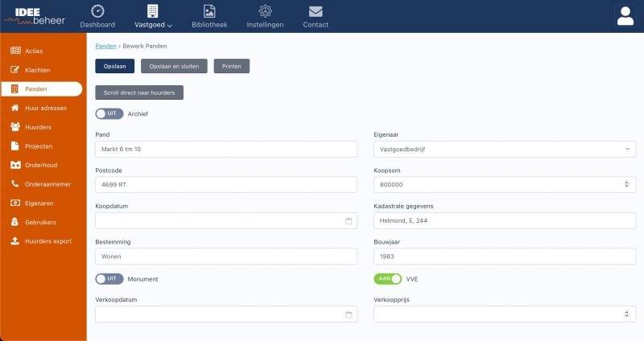Turn off the VVE toggle
The width and height of the screenshot is (644, 341).
pyautogui.click(x=387, y=279)
